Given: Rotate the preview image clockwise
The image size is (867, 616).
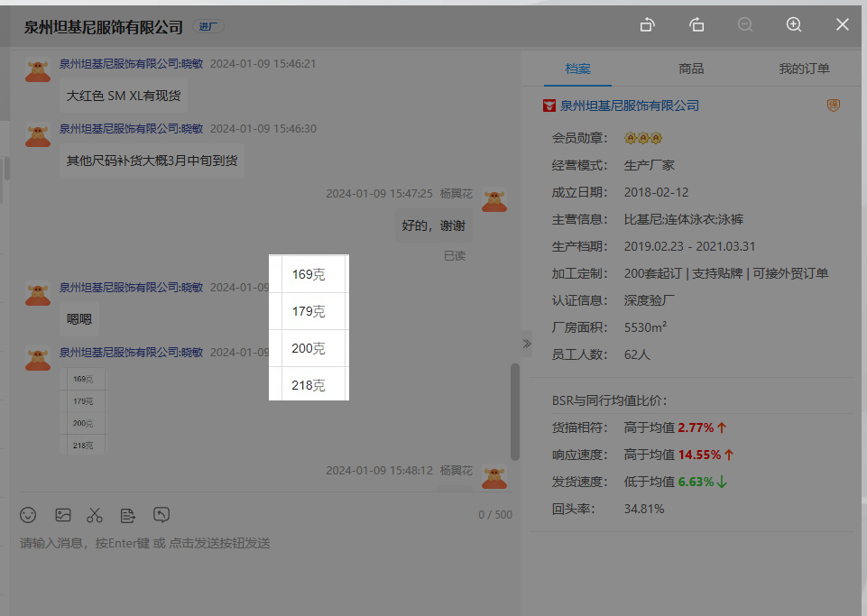Looking at the screenshot, I should pos(696,25).
